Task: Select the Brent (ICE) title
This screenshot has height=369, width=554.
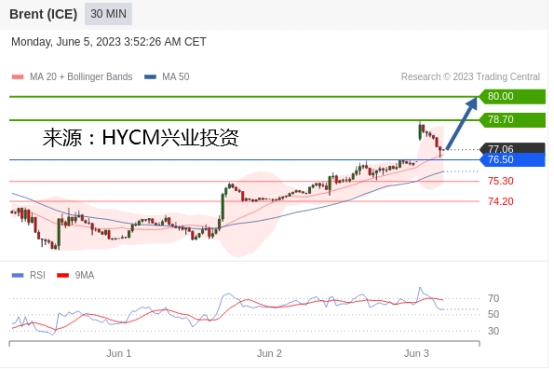Action: [43, 14]
